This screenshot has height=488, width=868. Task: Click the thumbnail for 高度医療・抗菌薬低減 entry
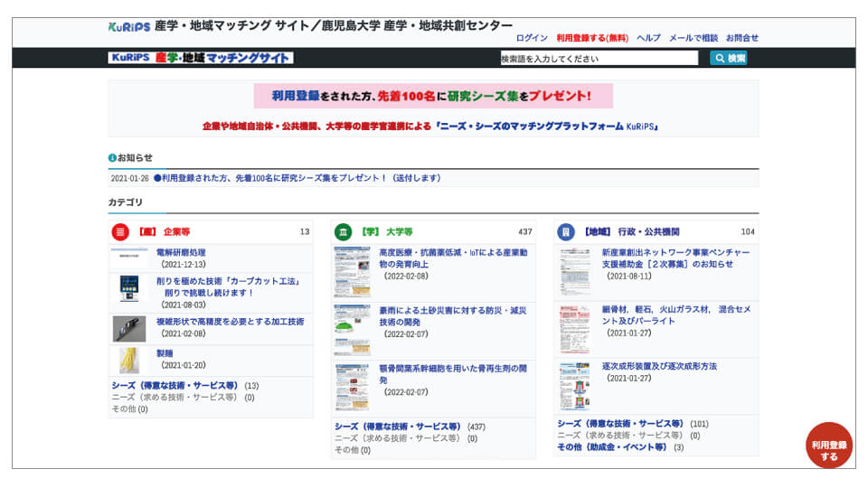click(x=352, y=272)
